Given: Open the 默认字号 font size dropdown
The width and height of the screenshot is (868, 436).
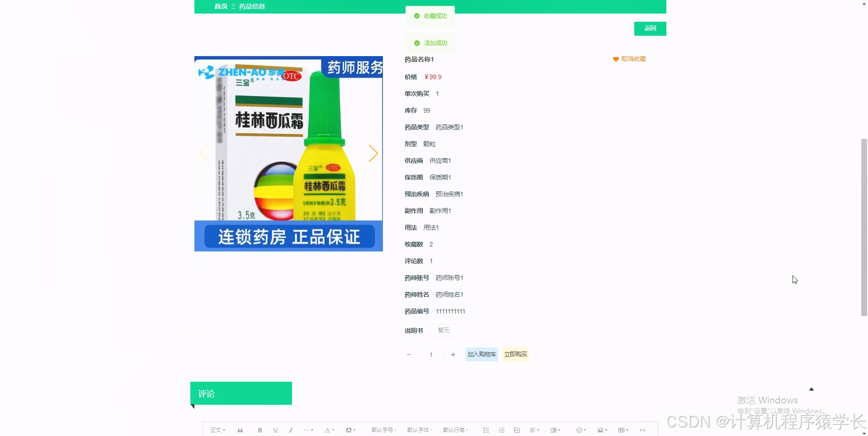Looking at the screenshot, I should 384,430.
